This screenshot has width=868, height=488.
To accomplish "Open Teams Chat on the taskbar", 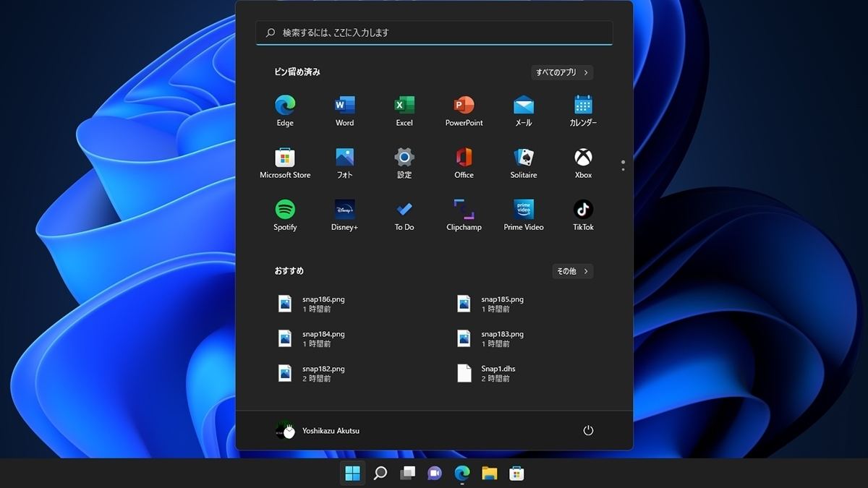I will click(x=435, y=473).
